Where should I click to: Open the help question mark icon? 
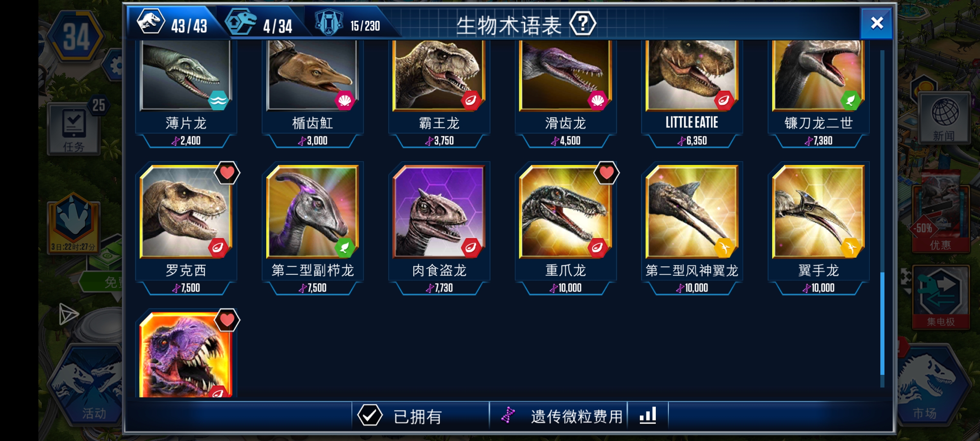(583, 24)
